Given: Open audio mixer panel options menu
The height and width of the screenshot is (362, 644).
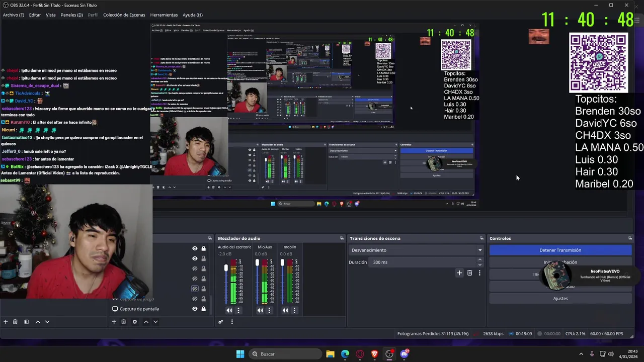Looking at the screenshot, I should [232, 322].
